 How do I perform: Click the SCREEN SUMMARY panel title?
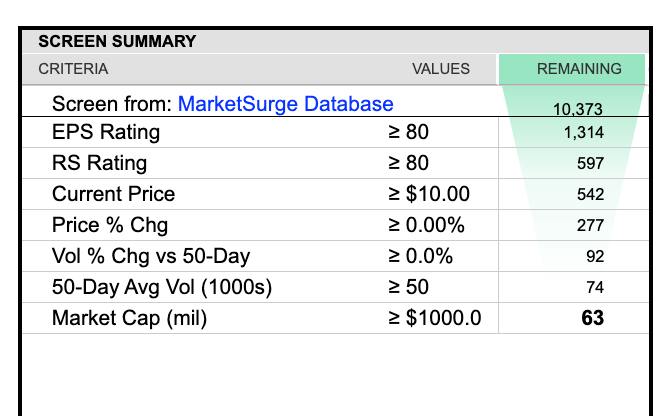[117, 42]
